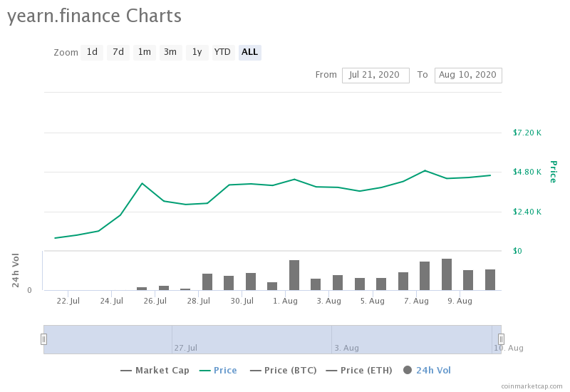Click the $0 price axis label

pyautogui.click(x=517, y=251)
